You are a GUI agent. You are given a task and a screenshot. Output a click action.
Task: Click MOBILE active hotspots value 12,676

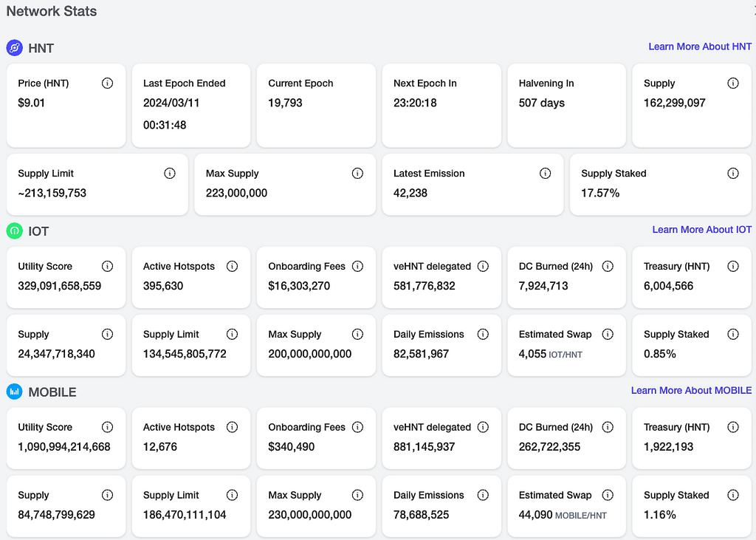(160, 447)
